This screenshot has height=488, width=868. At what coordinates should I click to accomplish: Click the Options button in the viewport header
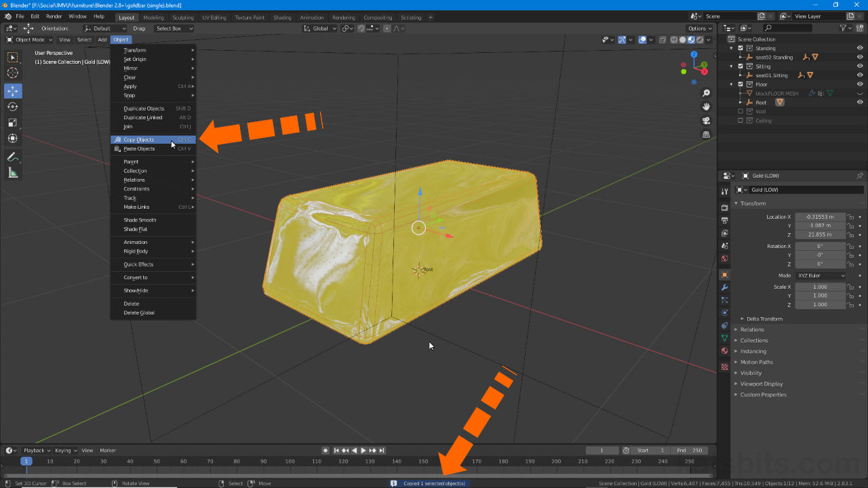pyautogui.click(x=698, y=28)
